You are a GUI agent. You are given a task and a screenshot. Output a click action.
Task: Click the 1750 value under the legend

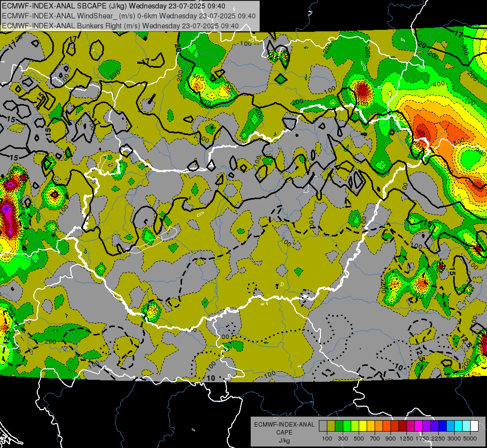tap(422, 439)
